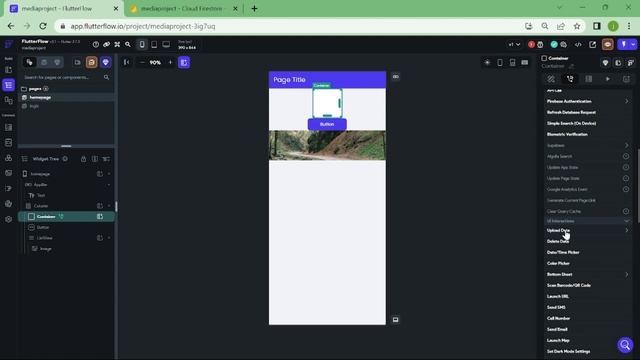Click the link icon in top toolbar

point(106,44)
